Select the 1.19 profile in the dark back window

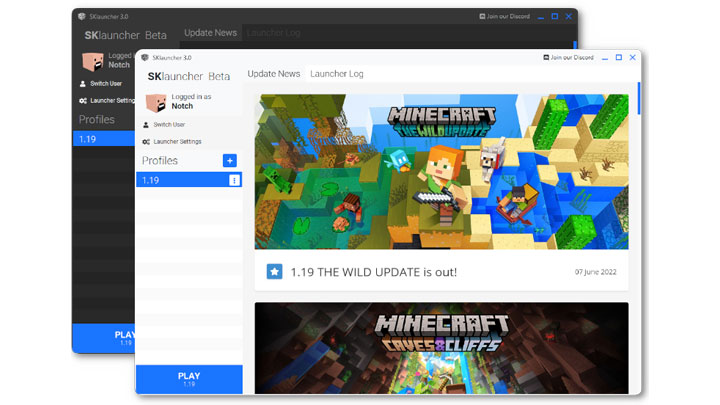point(104,139)
